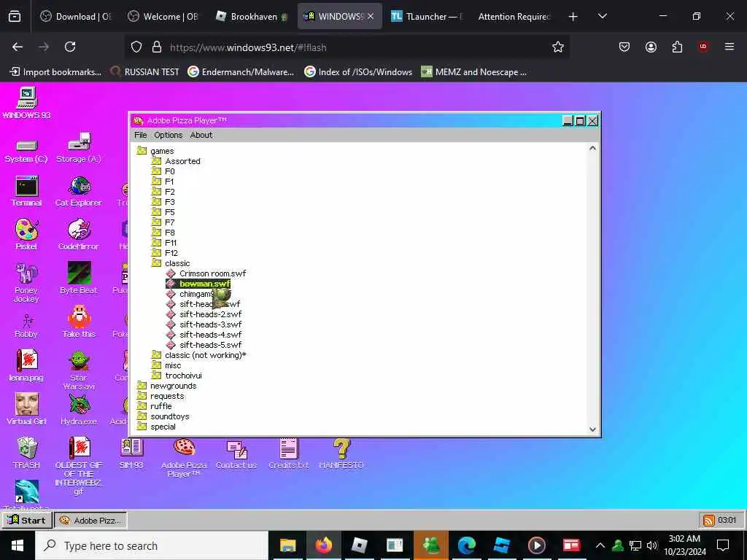Open the Contact us icon
The height and width of the screenshot is (560, 747).
(236, 454)
